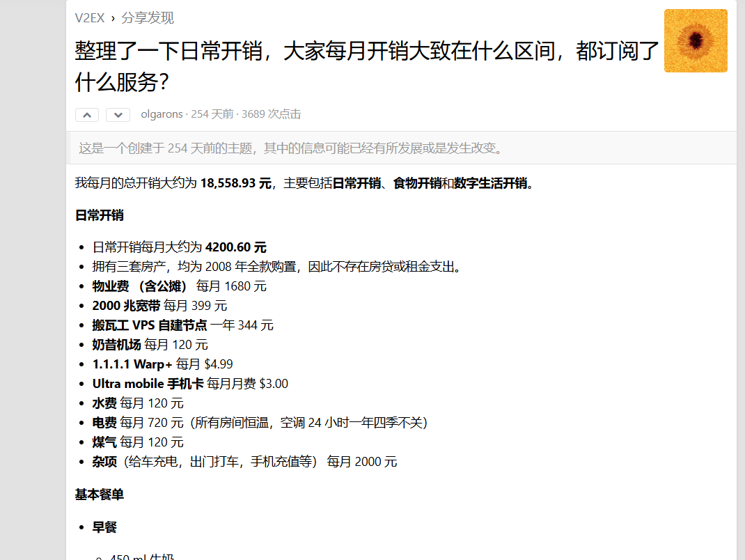Click the row 杂项 每月 2000 元
Screen dimensions: 745x560
click(x=244, y=462)
